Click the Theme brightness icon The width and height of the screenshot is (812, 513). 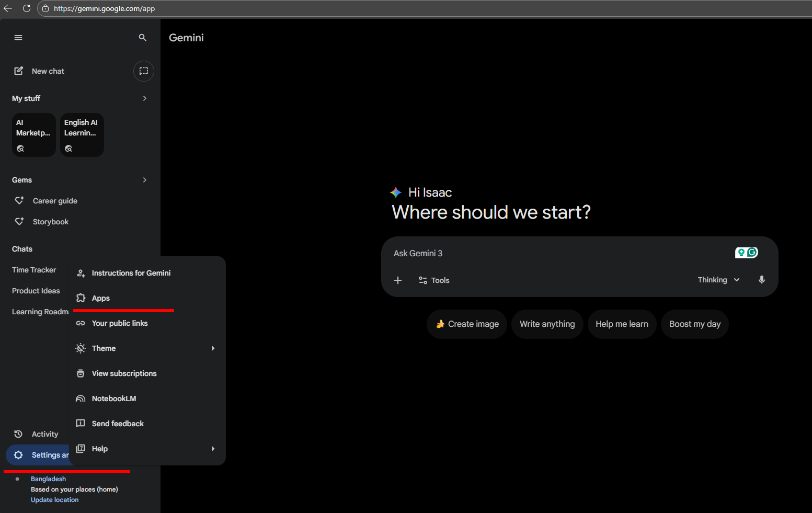tap(81, 348)
